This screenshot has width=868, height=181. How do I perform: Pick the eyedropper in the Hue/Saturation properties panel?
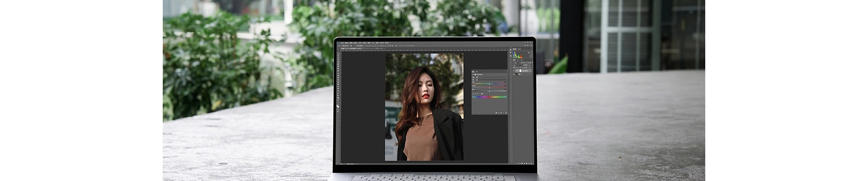pyautogui.click(x=474, y=93)
